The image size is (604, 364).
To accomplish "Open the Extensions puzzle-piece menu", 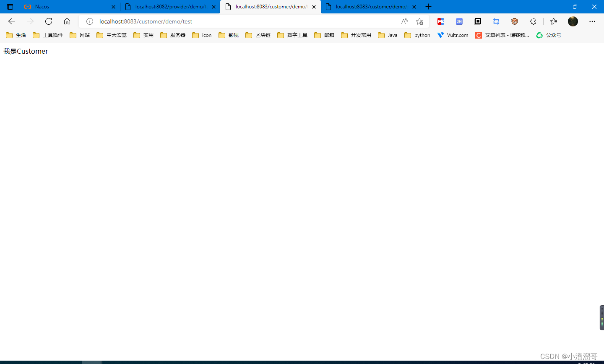I will click(533, 21).
